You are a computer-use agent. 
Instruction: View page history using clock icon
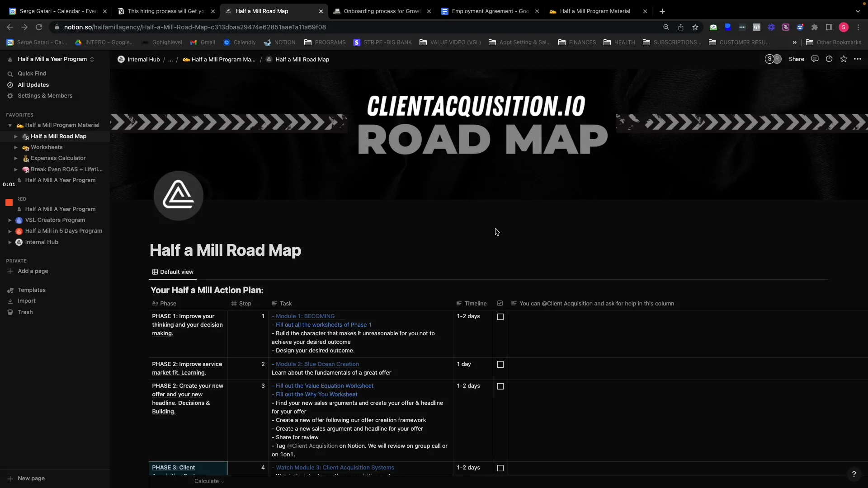point(830,59)
